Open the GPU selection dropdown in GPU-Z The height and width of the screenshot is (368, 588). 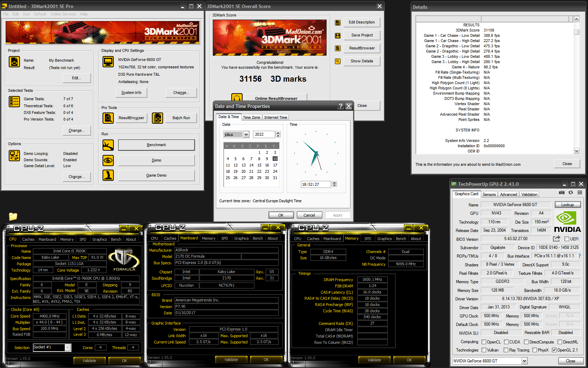point(524,361)
